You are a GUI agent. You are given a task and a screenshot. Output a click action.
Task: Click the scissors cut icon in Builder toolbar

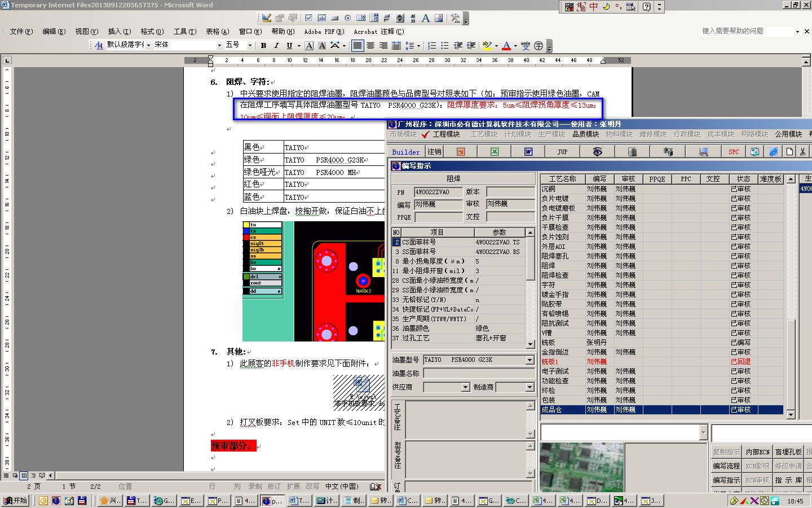(802, 152)
